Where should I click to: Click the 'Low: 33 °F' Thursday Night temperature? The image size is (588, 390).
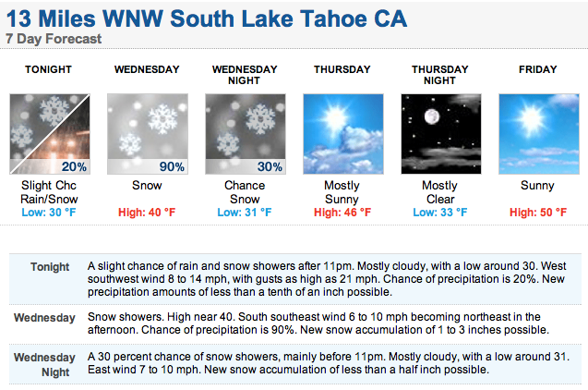click(x=440, y=213)
